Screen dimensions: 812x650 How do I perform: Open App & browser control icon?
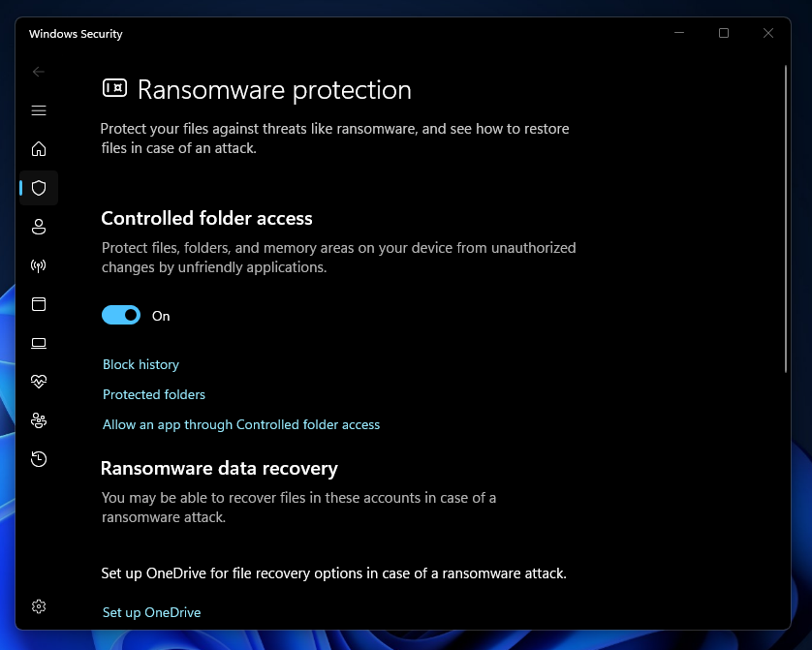click(x=39, y=304)
